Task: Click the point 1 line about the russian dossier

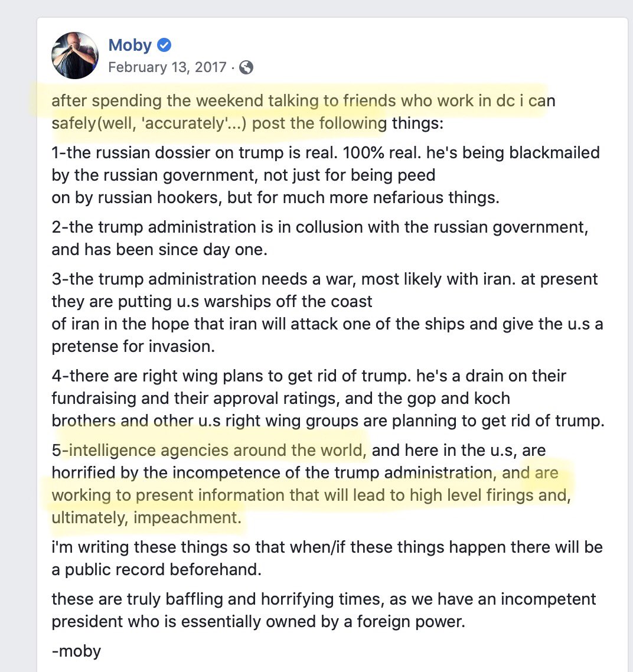Action: pos(325,152)
